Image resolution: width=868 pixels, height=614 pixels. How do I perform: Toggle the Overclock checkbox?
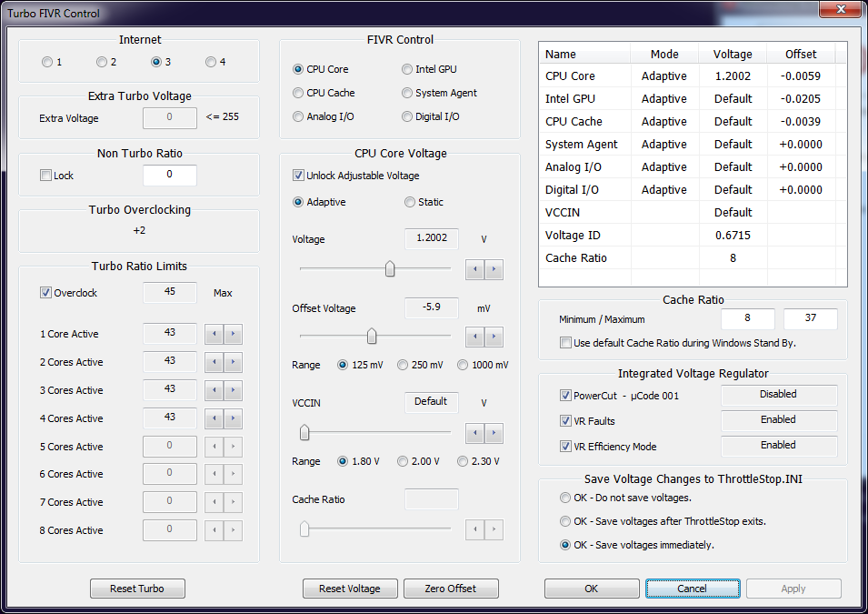pyautogui.click(x=46, y=293)
